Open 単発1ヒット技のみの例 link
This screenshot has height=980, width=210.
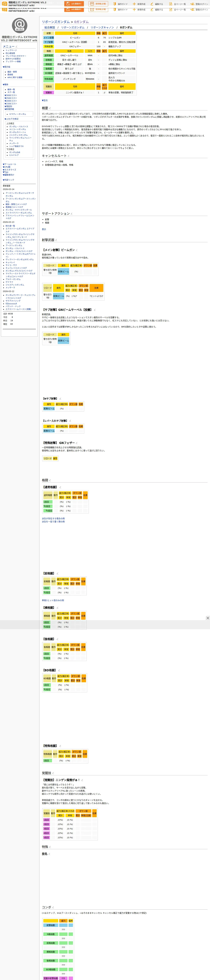(53, 600)
